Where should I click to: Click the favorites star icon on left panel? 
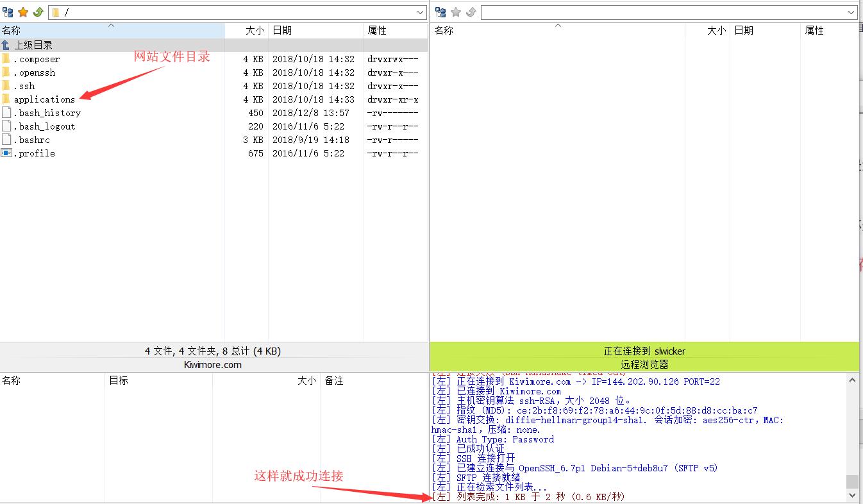click(x=22, y=12)
